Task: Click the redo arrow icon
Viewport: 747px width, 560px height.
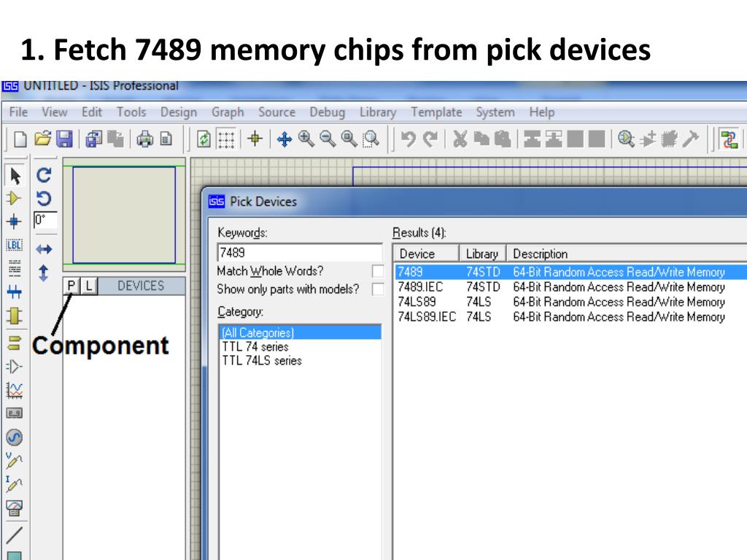Action: [x=430, y=139]
